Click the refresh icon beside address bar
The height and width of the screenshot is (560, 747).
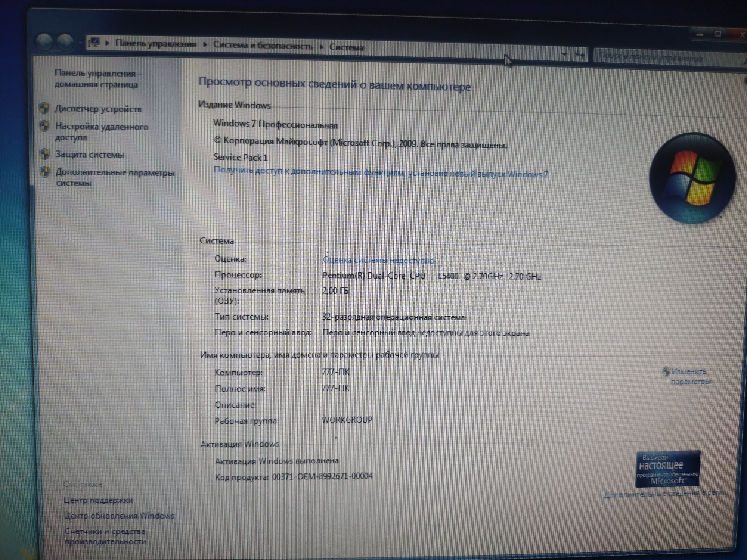[x=580, y=55]
